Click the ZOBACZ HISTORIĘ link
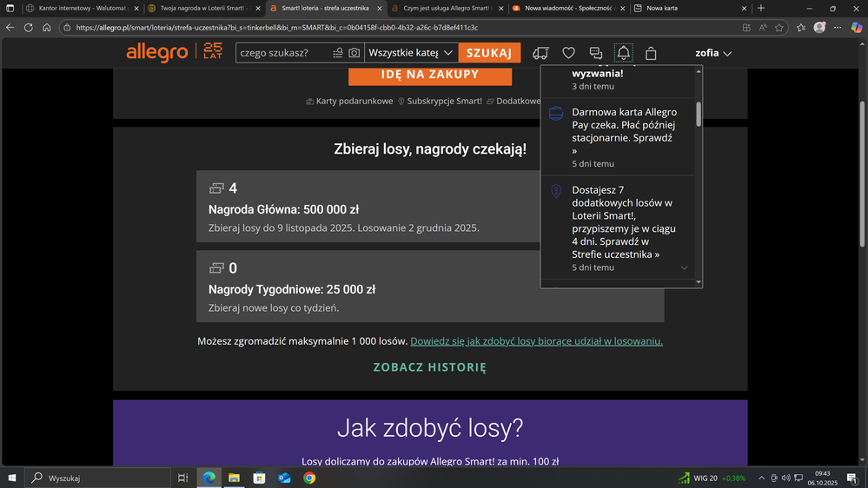 [429, 367]
